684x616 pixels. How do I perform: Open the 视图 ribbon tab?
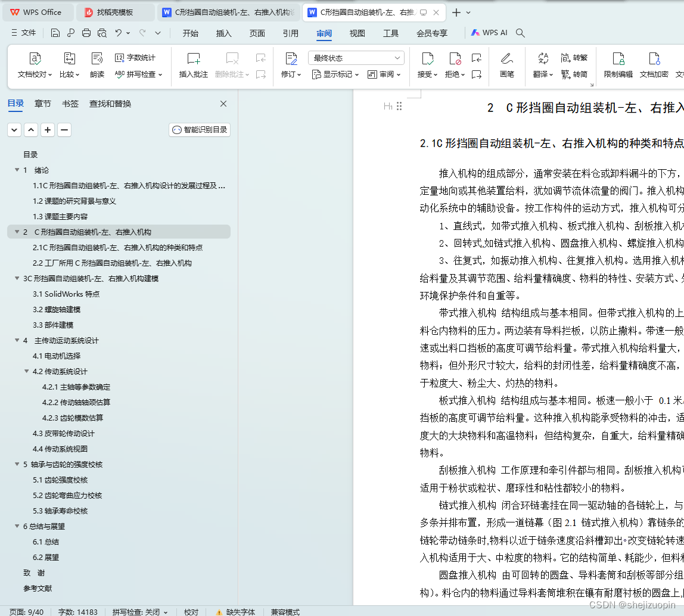pos(357,33)
